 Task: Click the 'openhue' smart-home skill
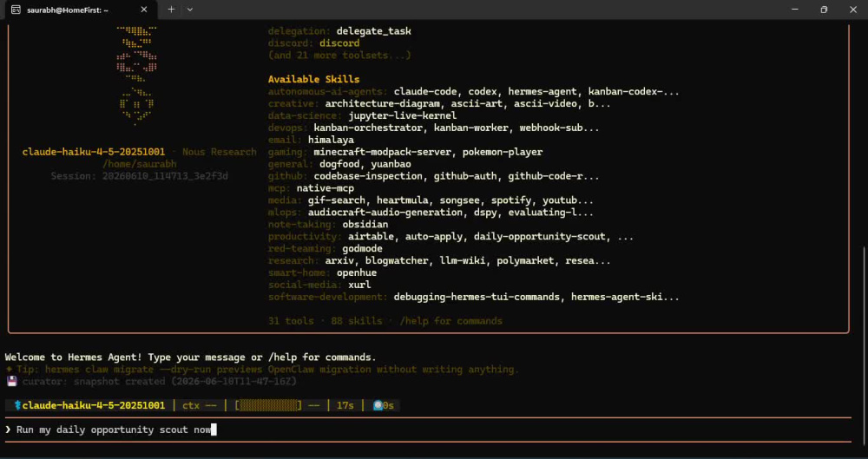coord(357,273)
